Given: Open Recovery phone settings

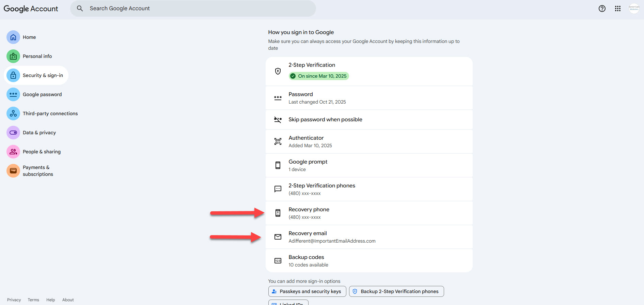Looking at the screenshot, I should coord(369,213).
